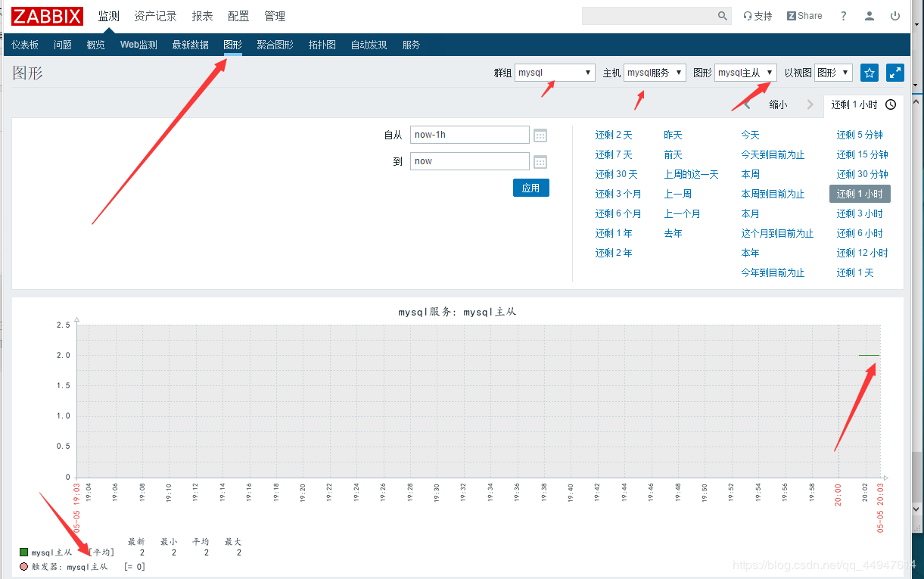
Task: Open the 图形 mysql主从 dropdown
Action: point(745,73)
